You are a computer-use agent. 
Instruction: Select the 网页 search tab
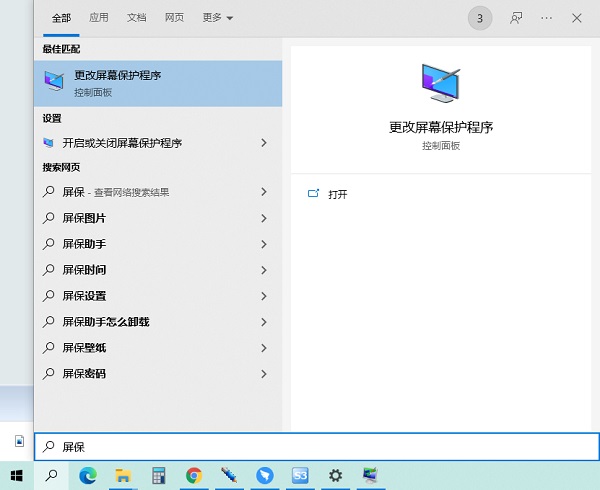pos(174,18)
